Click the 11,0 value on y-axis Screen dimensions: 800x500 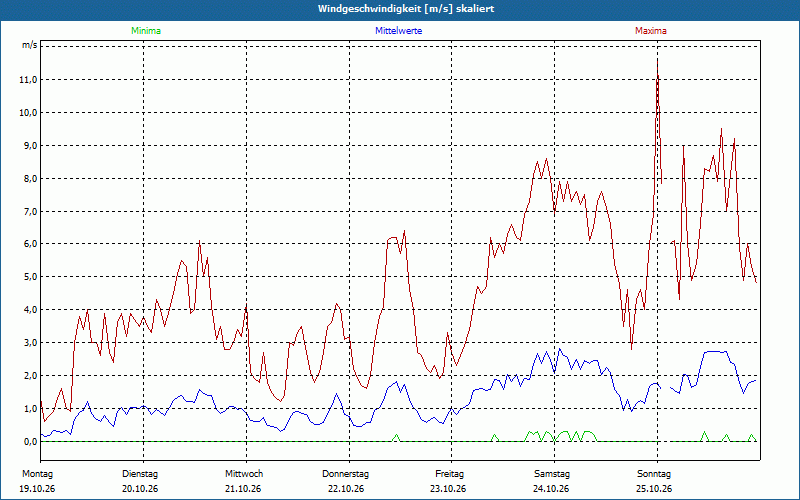tap(28, 80)
